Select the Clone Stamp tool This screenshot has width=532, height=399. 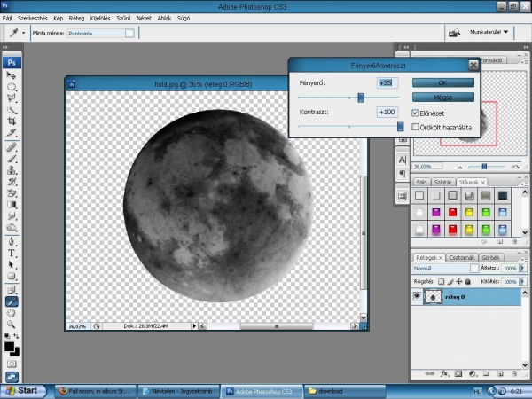12,170
